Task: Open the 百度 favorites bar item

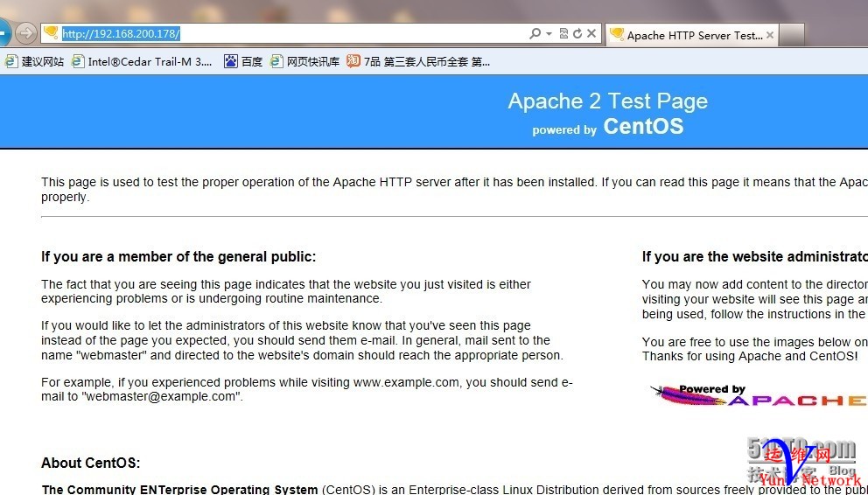Action: pos(243,61)
